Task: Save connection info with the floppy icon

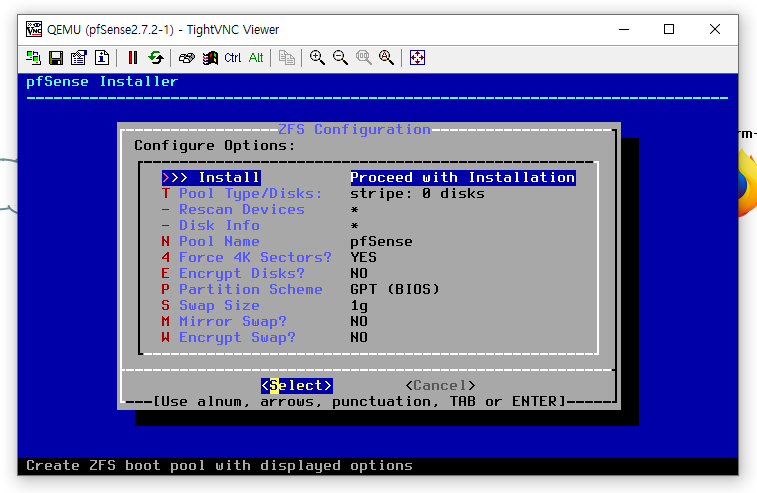Action: pos(56,58)
